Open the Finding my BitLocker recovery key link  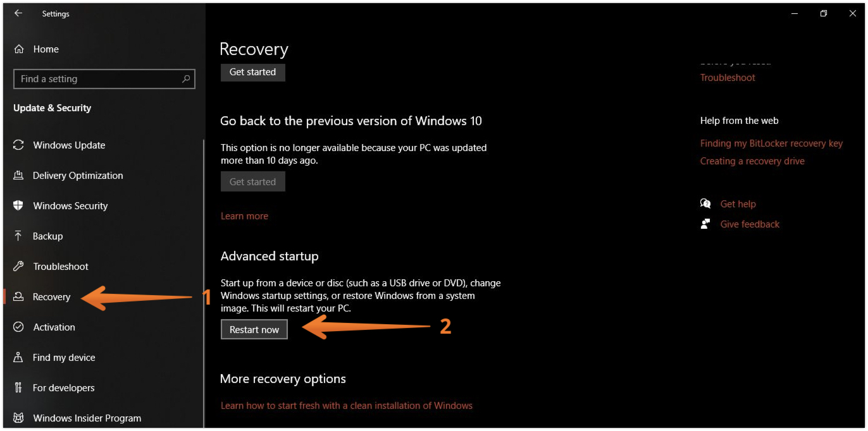tap(771, 143)
